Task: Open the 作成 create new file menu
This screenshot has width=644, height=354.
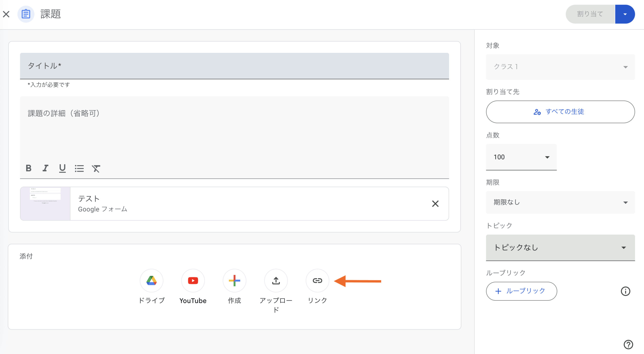Action: tap(234, 280)
